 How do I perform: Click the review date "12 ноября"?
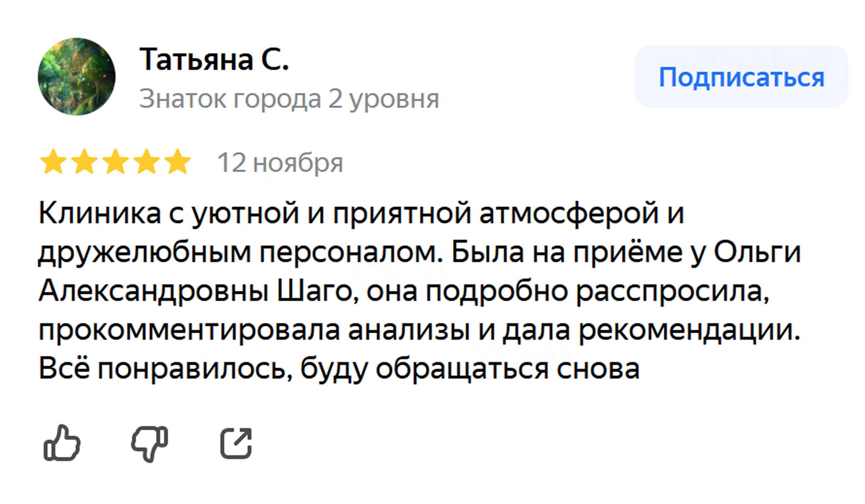pyautogui.click(x=280, y=163)
